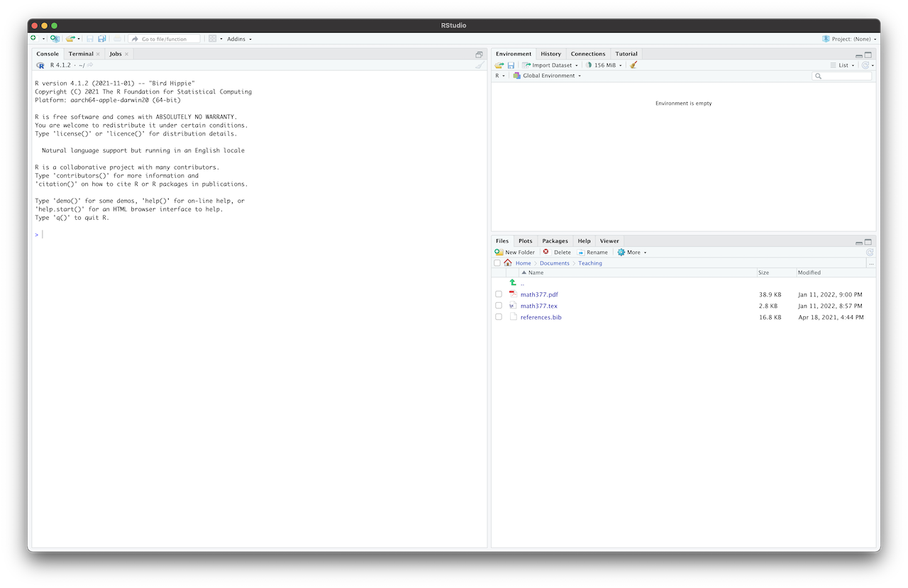Click the Delete button in Files
The image size is (908, 588).
557,253
